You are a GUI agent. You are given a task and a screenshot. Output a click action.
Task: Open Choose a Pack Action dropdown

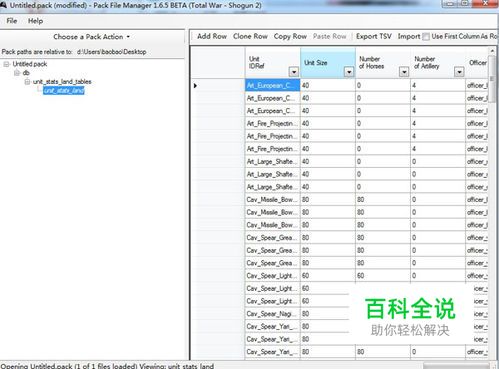(x=91, y=37)
